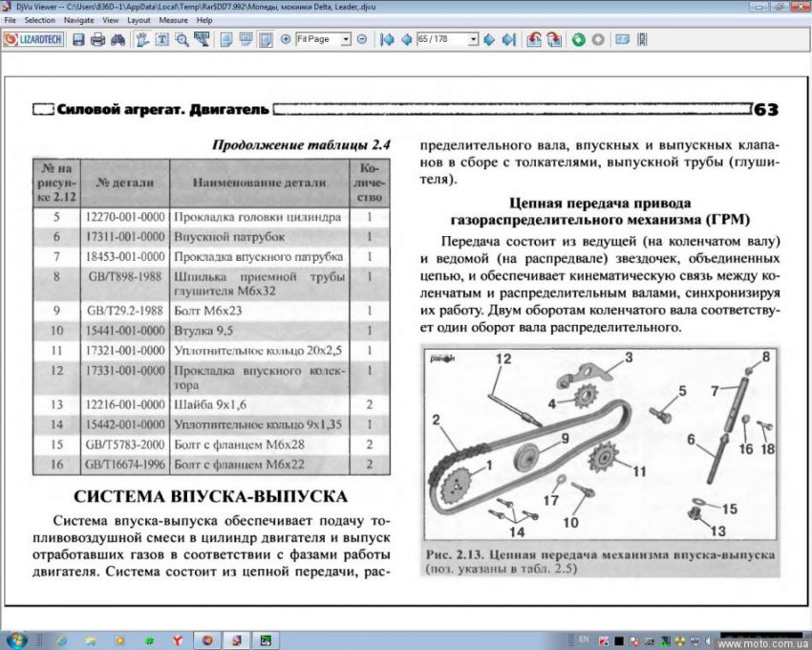812x650 pixels.
Task: Select the hand pan tool
Action: (143, 39)
